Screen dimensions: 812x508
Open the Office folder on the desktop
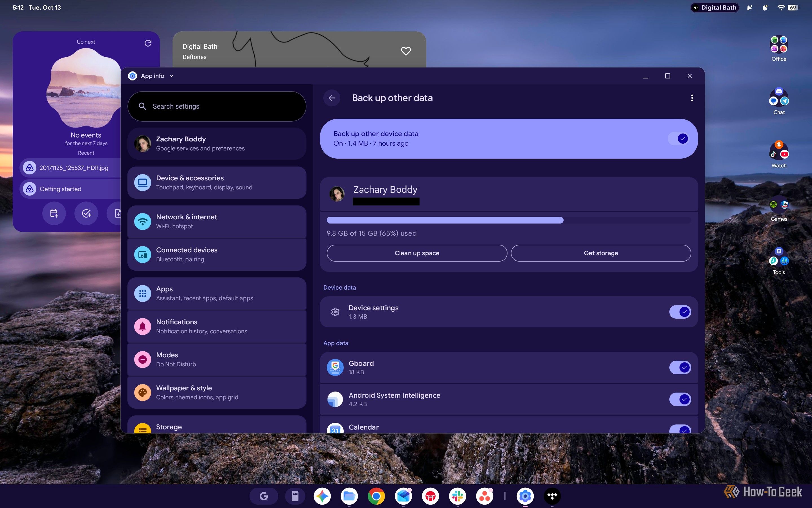(779, 49)
